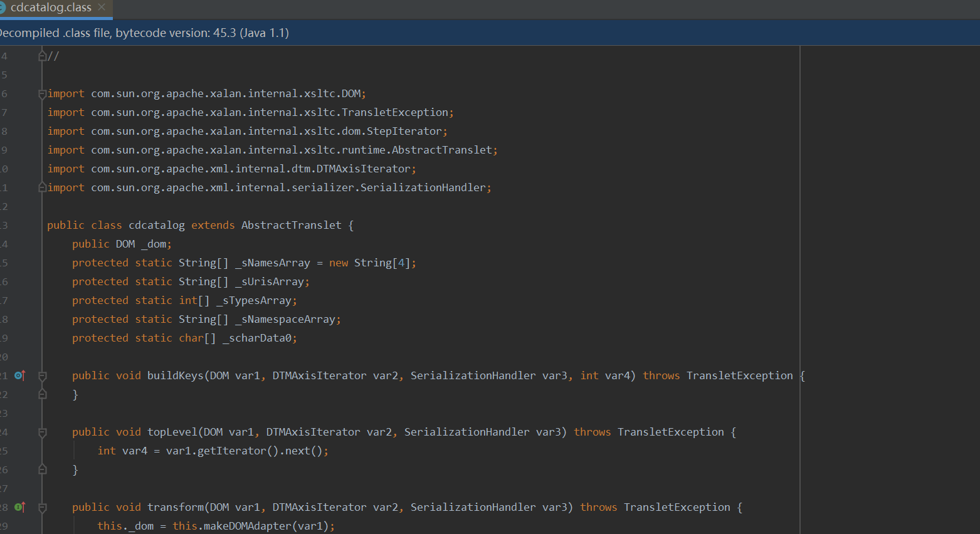Click the _sTypesArray field name
Image resolution: width=980 pixels, height=534 pixels.
254,300
